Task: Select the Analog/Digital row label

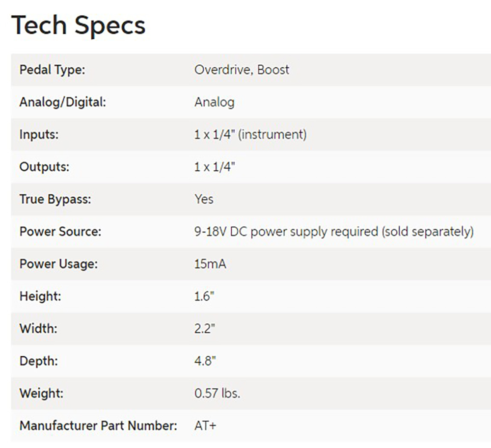Action: click(63, 102)
